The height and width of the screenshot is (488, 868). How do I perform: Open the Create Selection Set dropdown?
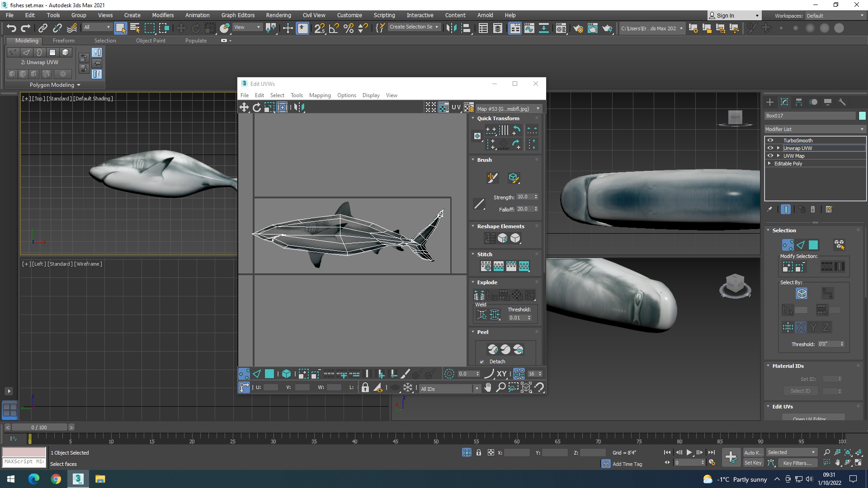(x=414, y=27)
